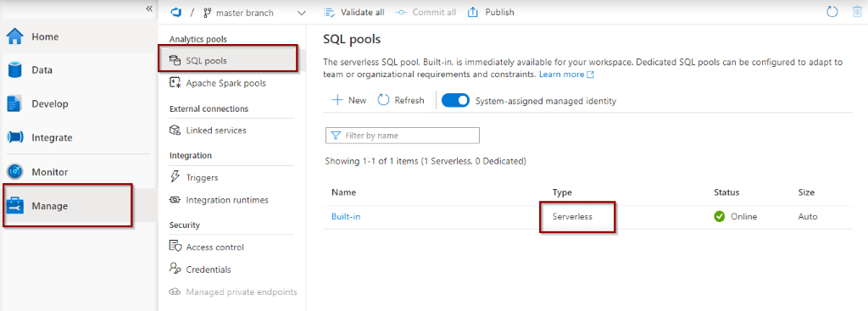868x311 pixels.
Task: Select the Manage toolbox icon
Action: point(15,206)
